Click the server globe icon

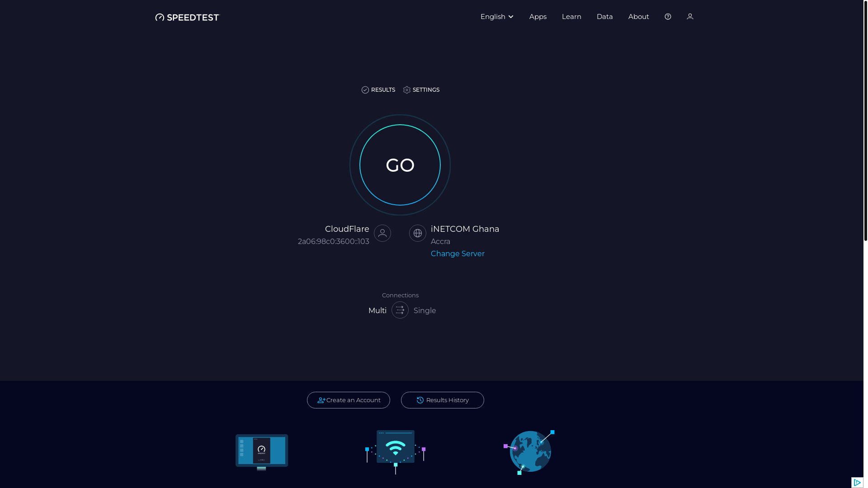(x=418, y=233)
